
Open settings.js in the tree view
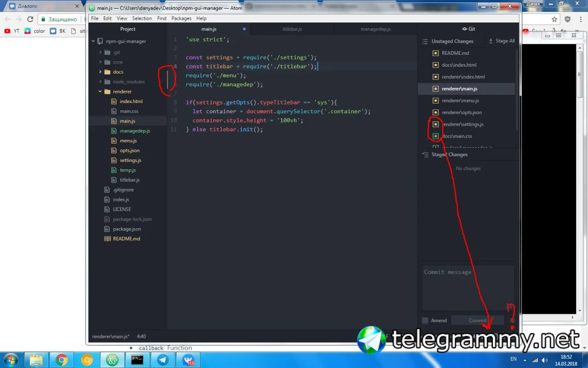click(x=130, y=161)
